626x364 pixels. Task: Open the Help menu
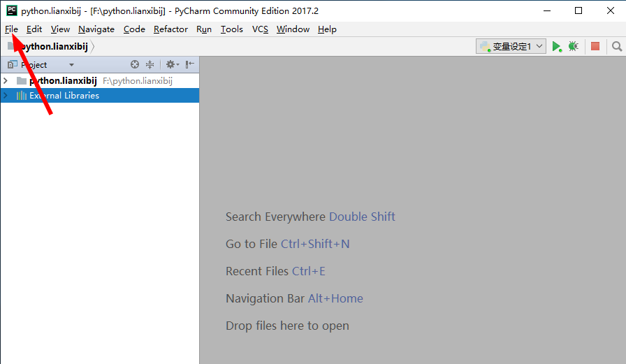click(327, 29)
